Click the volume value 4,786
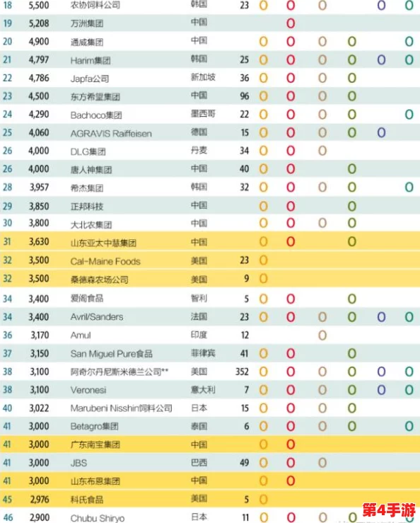 click(x=39, y=78)
